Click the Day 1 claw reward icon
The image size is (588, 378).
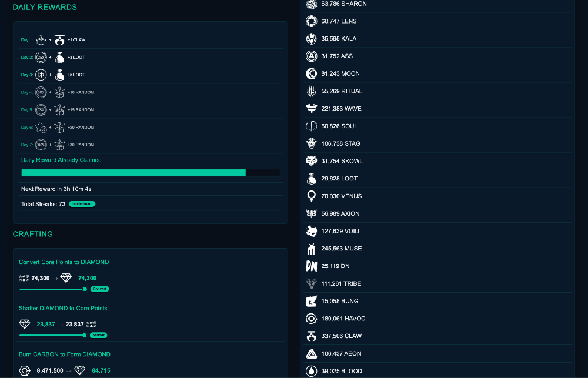tap(59, 40)
